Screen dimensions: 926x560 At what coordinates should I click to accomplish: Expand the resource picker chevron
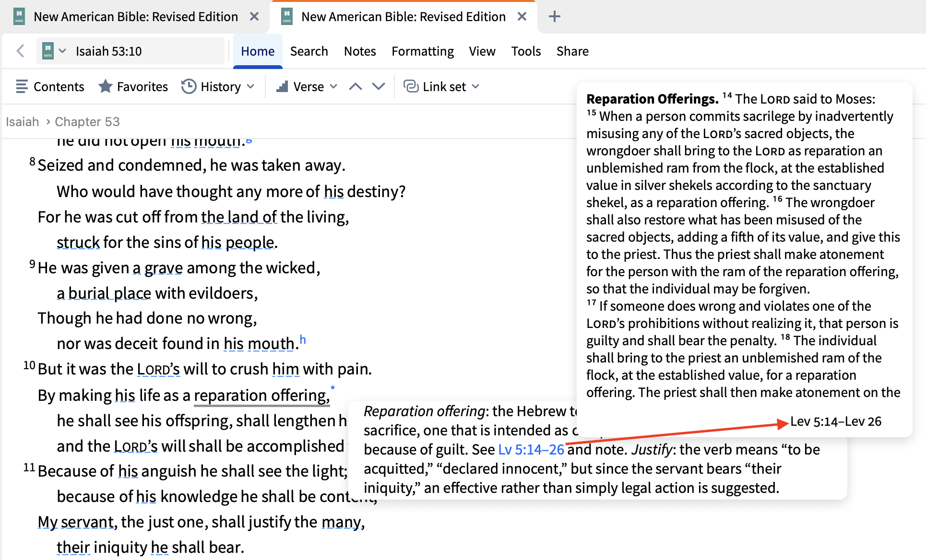(x=62, y=51)
